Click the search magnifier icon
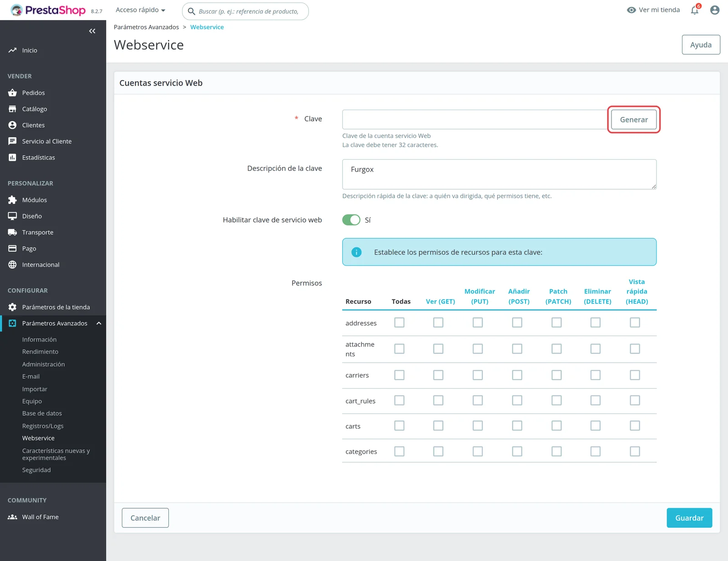 [x=192, y=11]
